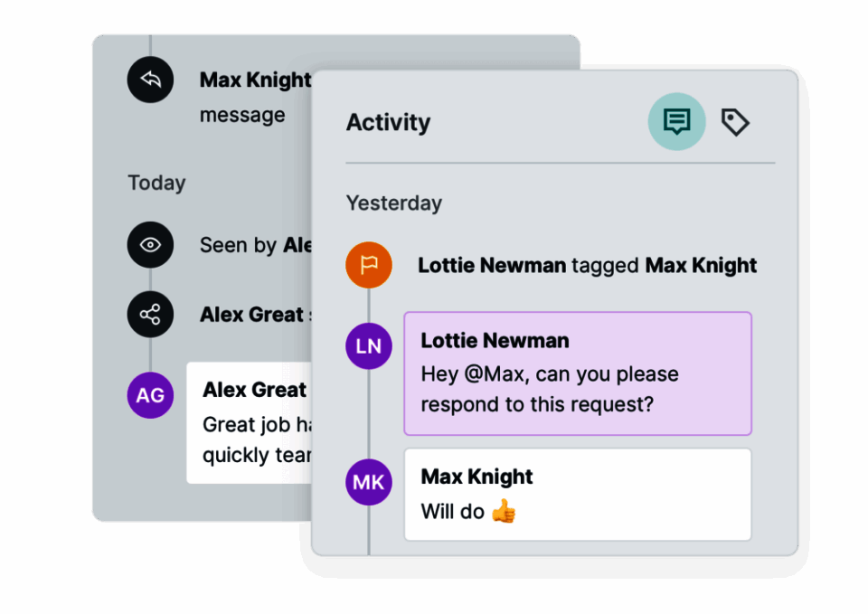868x614 pixels.
Task: Click Max Knight's name in the tagged entry
Action: [x=701, y=266]
